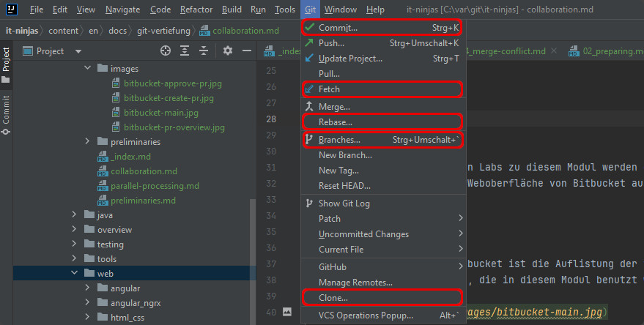Open the Tools menu
The height and width of the screenshot is (325, 644).
(x=284, y=9)
